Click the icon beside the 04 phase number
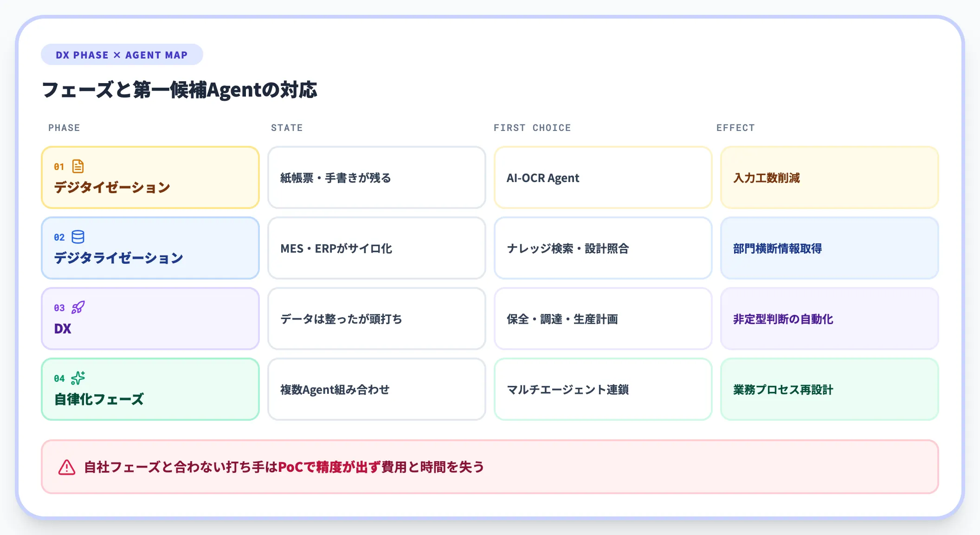 pyautogui.click(x=78, y=377)
